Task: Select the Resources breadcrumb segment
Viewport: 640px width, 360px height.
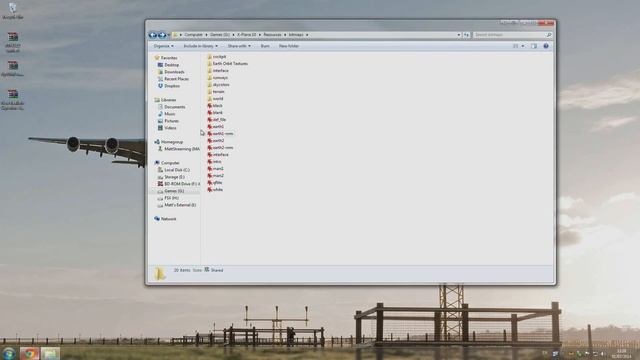Action: coord(272,35)
